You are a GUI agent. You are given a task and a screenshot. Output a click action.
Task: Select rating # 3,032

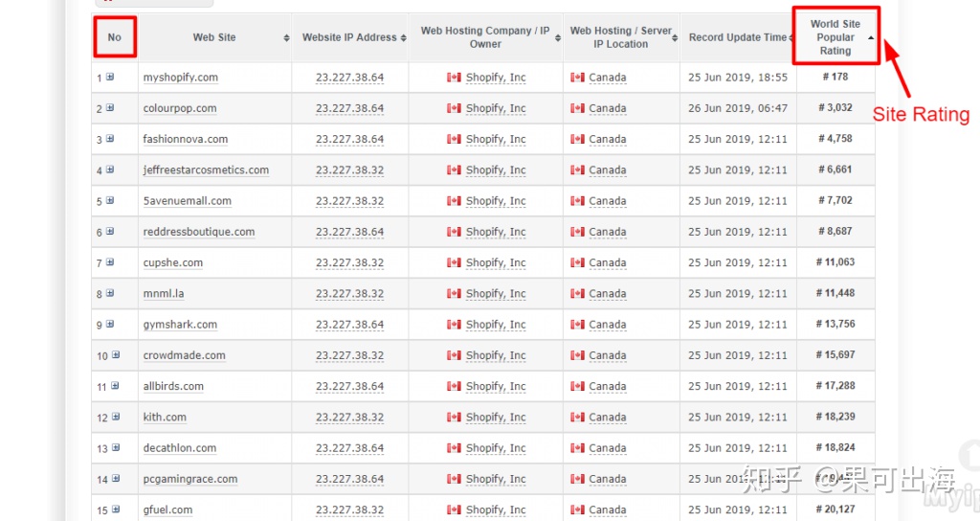pyautogui.click(x=835, y=107)
